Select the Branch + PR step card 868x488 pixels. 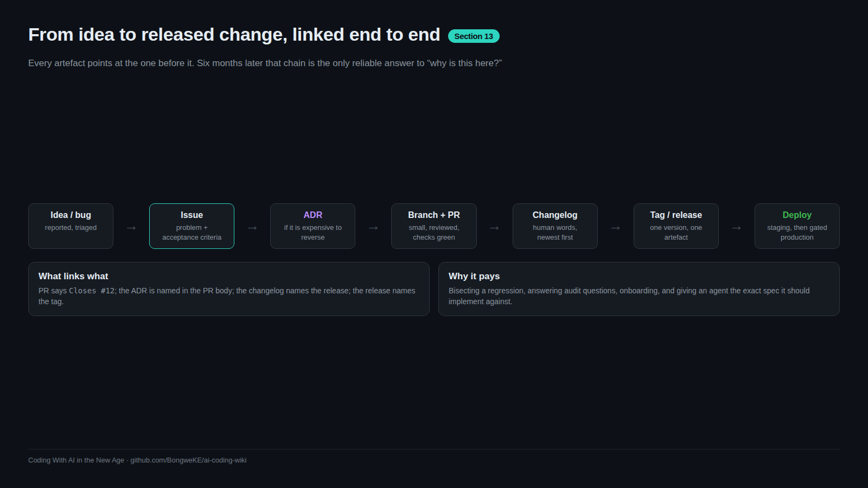tap(434, 226)
